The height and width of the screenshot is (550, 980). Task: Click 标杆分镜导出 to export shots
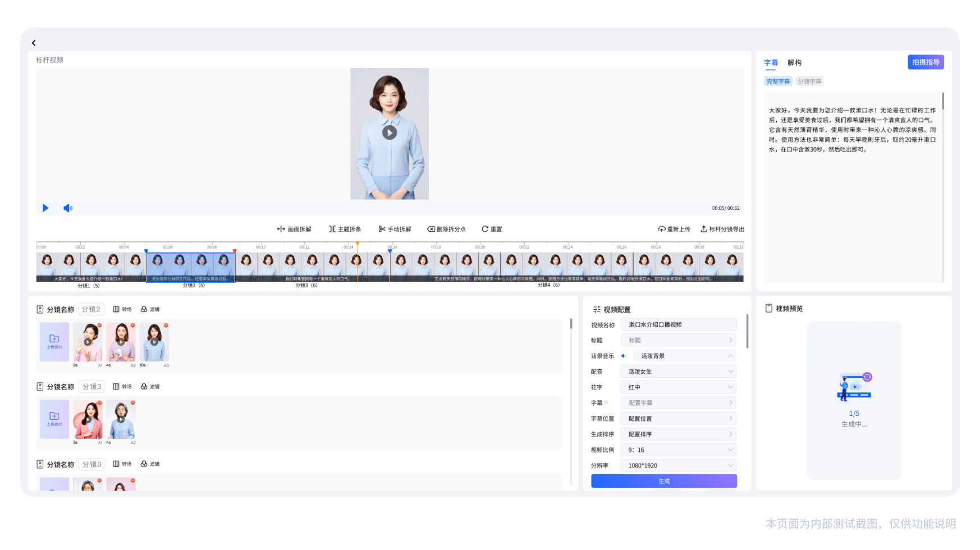723,229
